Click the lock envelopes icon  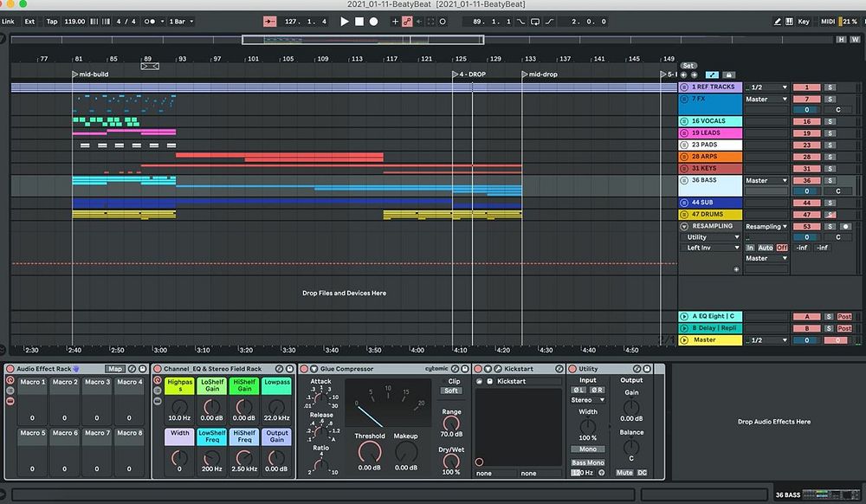coord(728,75)
